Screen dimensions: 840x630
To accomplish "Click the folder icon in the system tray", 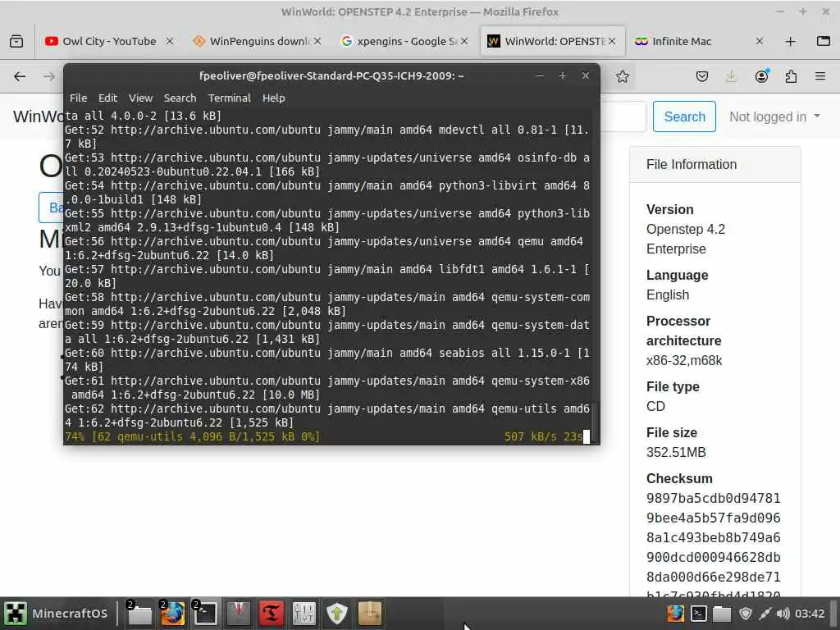I will pos(722,614).
